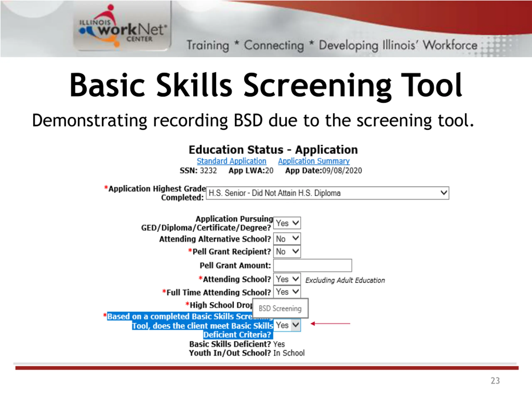This screenshot has height=399, width=532.
Task: Open Application Highest Grade Completed dropdown
Action: point(328,193)
